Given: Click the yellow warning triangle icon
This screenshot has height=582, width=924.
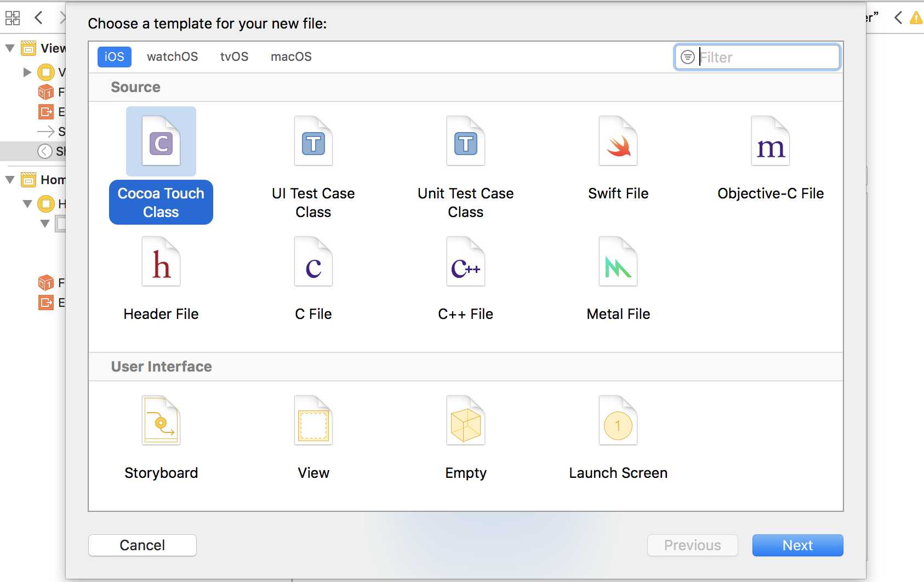Looking at the screenshot, I should coord(916,18).
